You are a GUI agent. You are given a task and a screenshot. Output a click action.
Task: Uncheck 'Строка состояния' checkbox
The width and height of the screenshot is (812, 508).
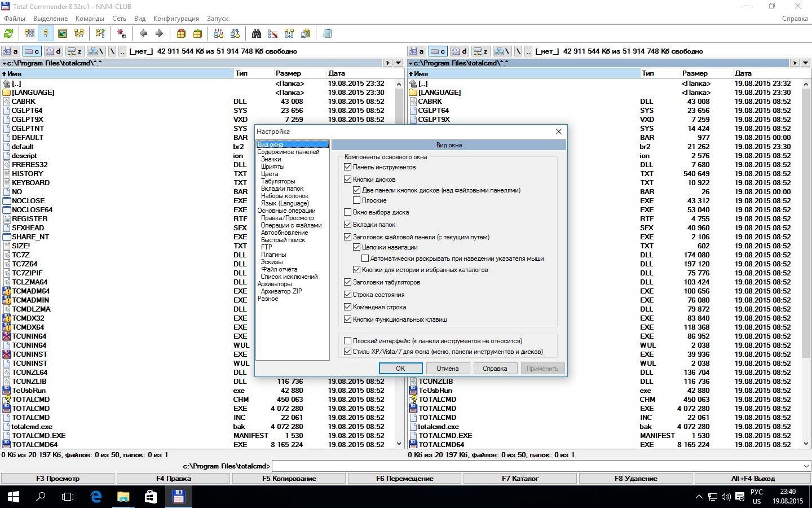coord(348,295)
